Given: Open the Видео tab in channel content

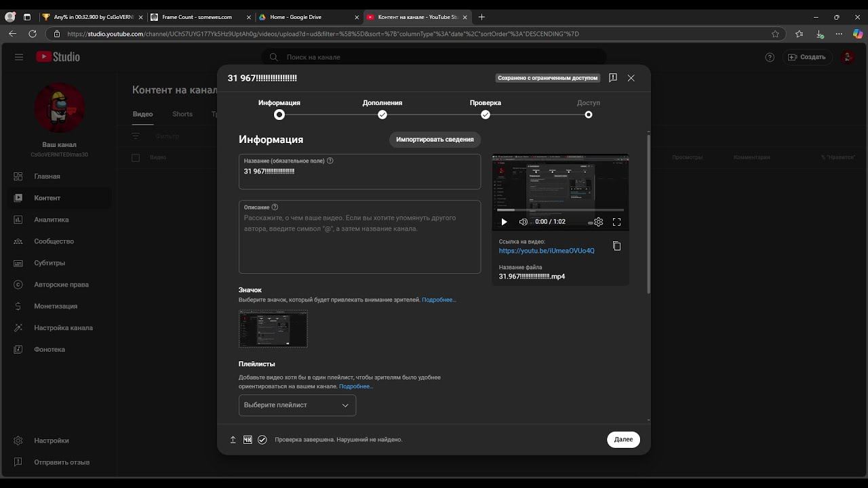Looking at the screenshot, I should click(142, 114).
